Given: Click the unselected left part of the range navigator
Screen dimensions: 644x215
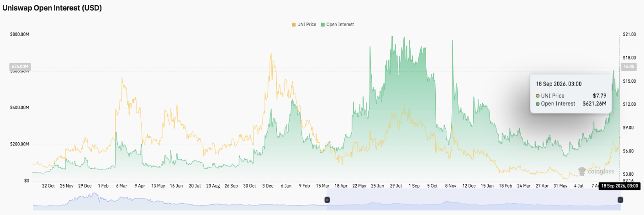Looking at the screenshot, I should 179,200.
